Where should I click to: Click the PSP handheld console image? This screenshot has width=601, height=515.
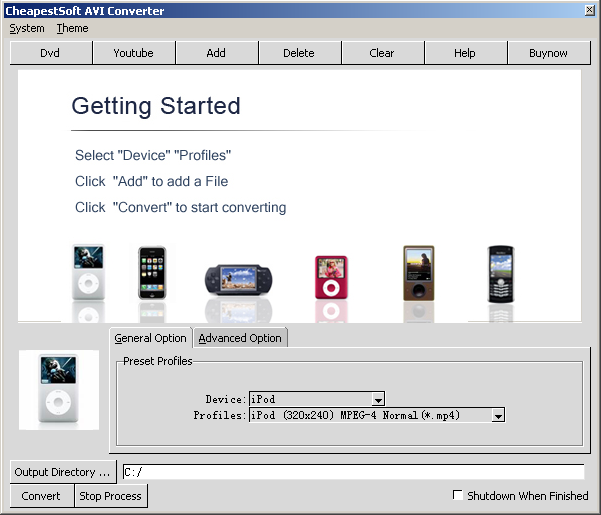[238, 280]
